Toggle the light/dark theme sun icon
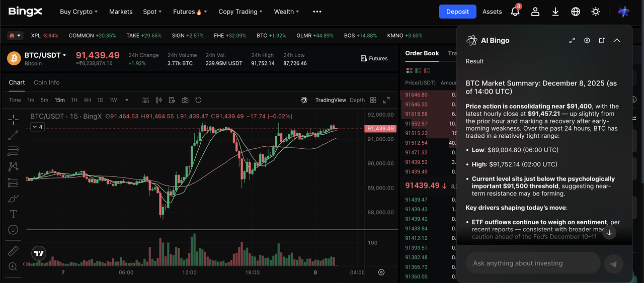This screenshot has height=283, width=644. tap(596, 12)
